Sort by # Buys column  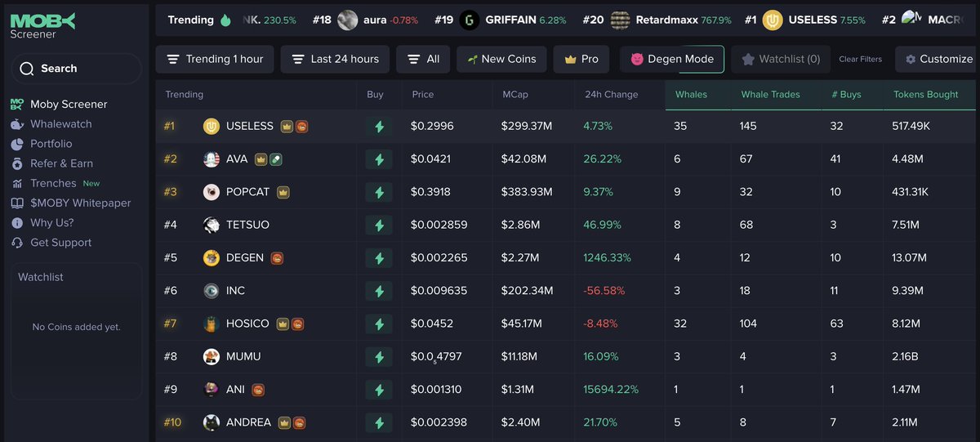846,95
